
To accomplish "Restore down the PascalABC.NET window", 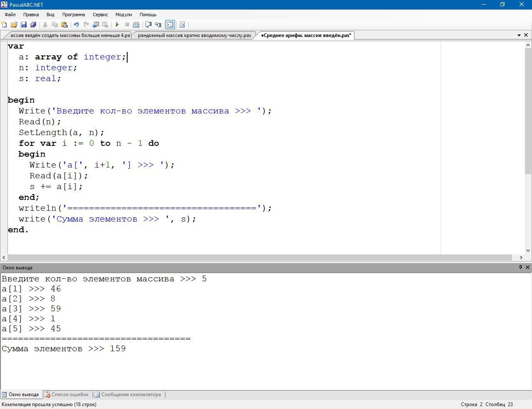I will click(x=502, y=5).
